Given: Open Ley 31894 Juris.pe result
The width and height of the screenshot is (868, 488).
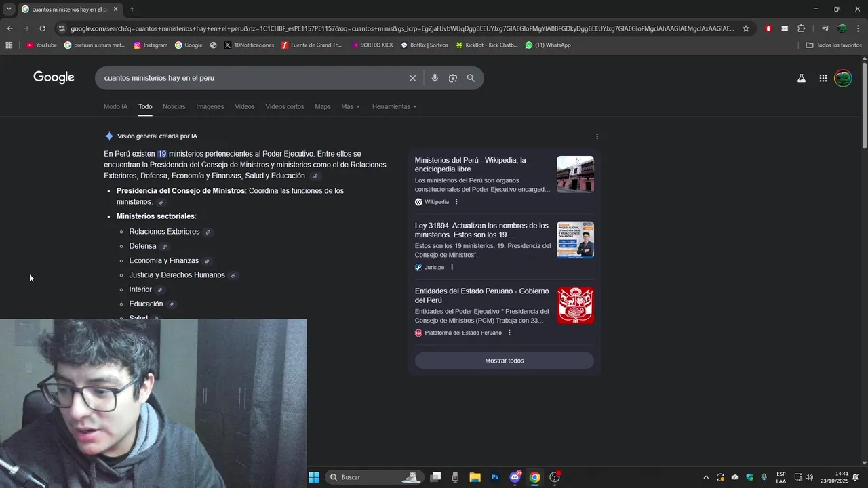Looking at the screenshot, I should (481, 230).
